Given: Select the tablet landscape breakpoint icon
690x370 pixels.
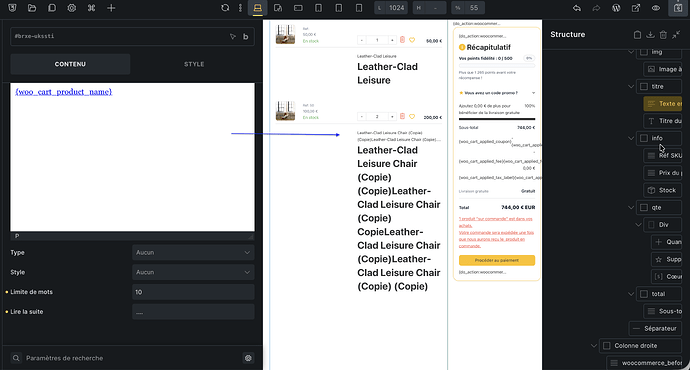Looking at the screenshot, I should [x=298, y=8].
